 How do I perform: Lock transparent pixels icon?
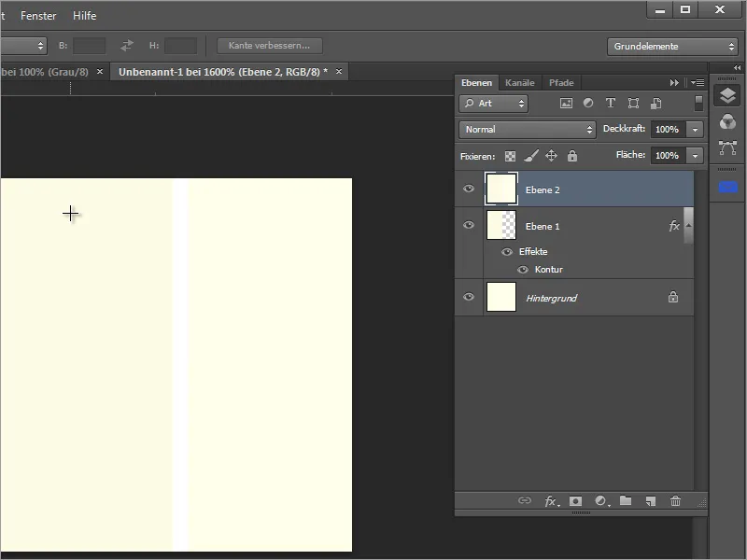pos(510,156)
